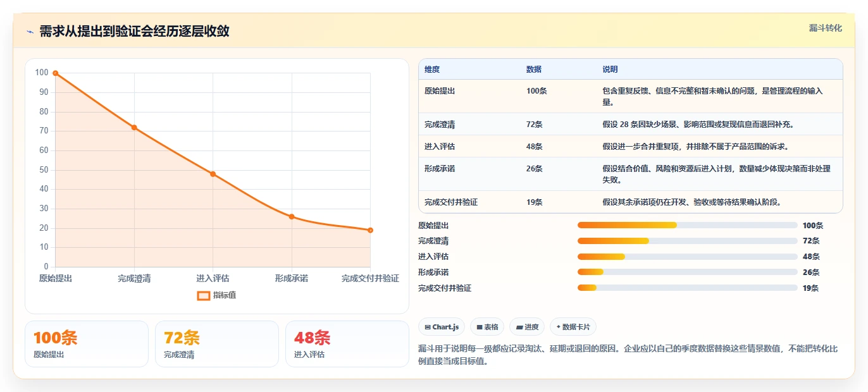Select the 完成澄清 cell in the table
The image size is (868, 392).
click(x=440, y=125)
